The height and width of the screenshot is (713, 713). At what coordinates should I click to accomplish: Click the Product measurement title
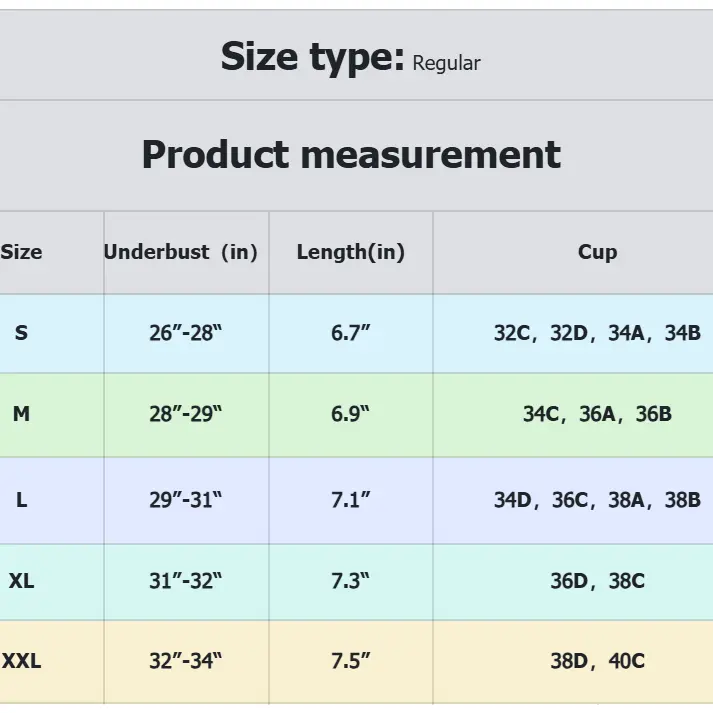click(x=351, y=155)
